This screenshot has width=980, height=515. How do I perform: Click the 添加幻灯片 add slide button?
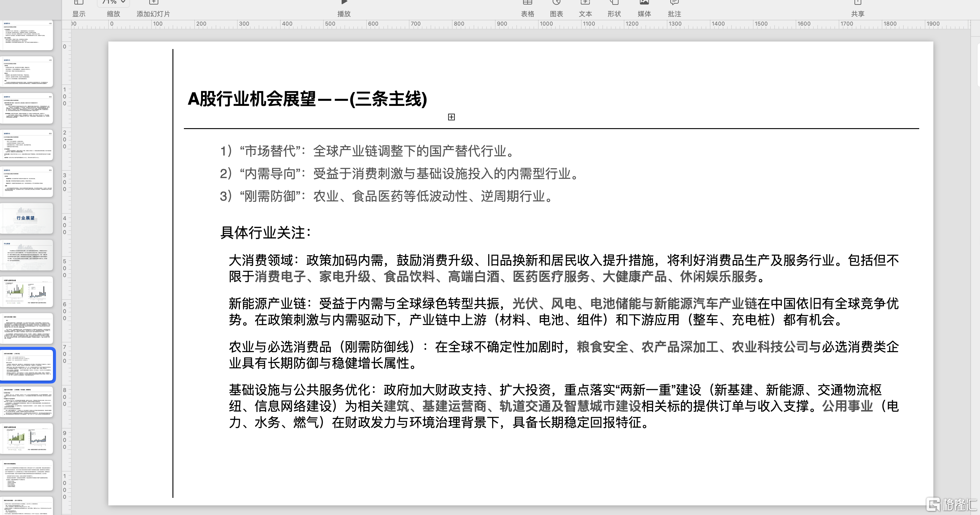[153, 9]
